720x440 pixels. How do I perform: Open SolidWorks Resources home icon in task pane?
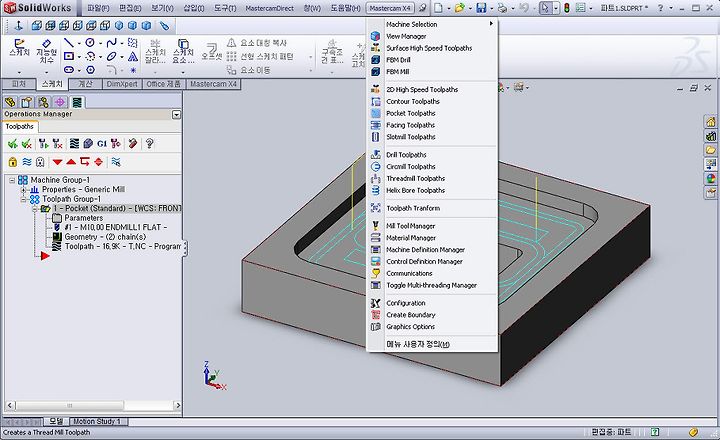(710, 122)
